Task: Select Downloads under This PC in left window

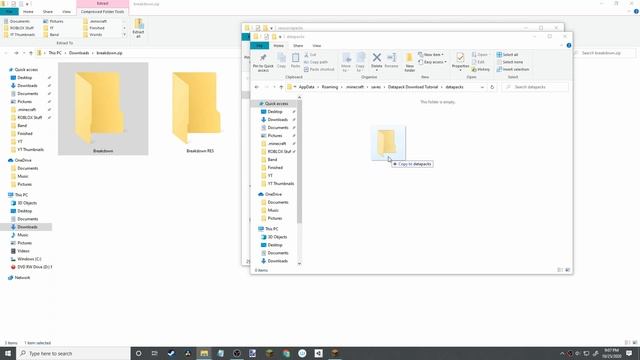Action: [27, 227]
